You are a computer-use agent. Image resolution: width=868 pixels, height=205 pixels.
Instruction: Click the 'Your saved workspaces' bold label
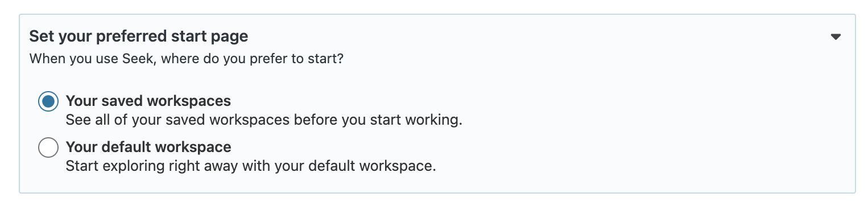pos(148,101)
